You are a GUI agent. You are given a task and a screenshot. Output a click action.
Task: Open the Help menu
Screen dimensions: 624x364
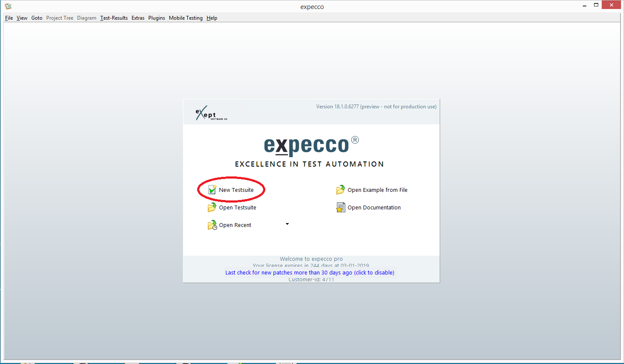[x=212, y=18]
